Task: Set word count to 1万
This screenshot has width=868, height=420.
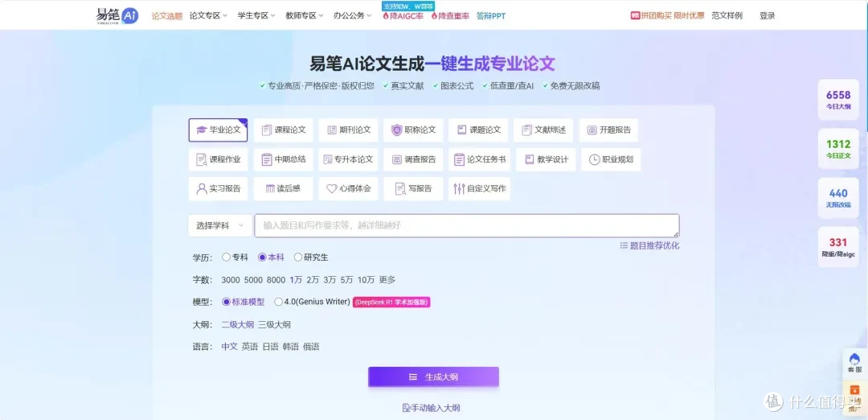Action: 296,280
